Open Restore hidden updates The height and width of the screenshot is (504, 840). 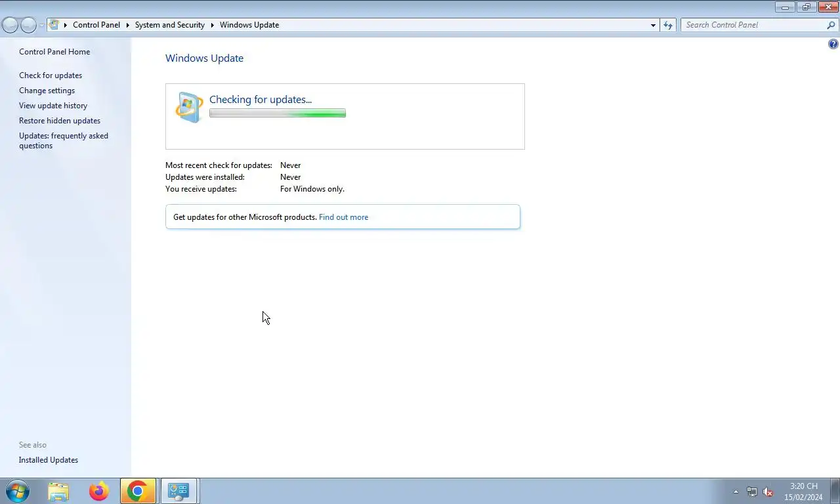60,121
